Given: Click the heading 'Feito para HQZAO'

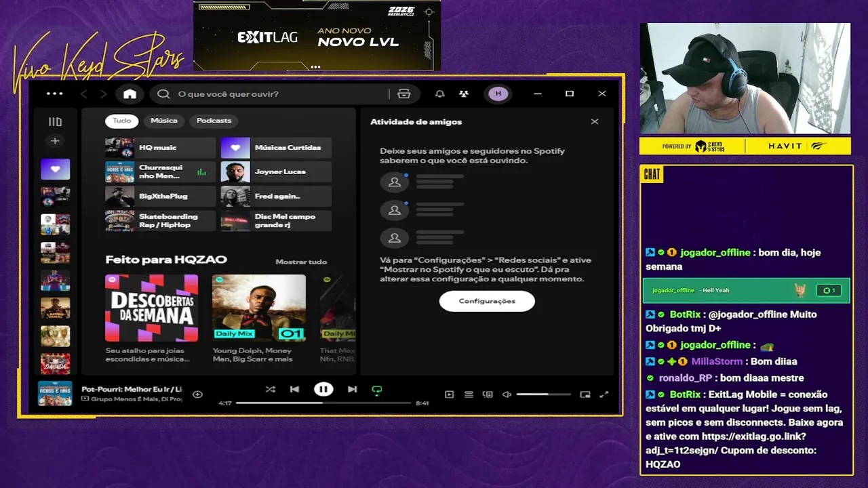Looking at the screenshot, I should click(x=166, y=260).
